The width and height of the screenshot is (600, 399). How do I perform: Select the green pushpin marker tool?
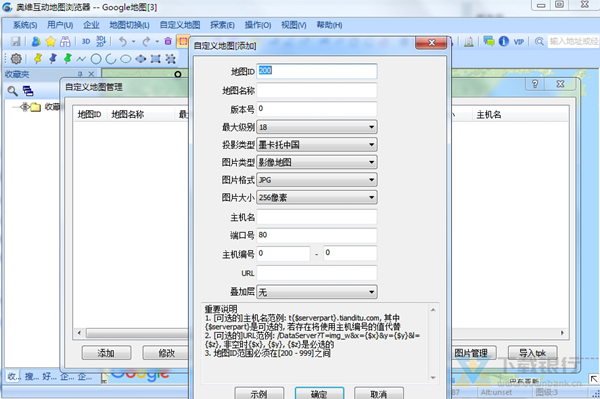tap(68, 59)
